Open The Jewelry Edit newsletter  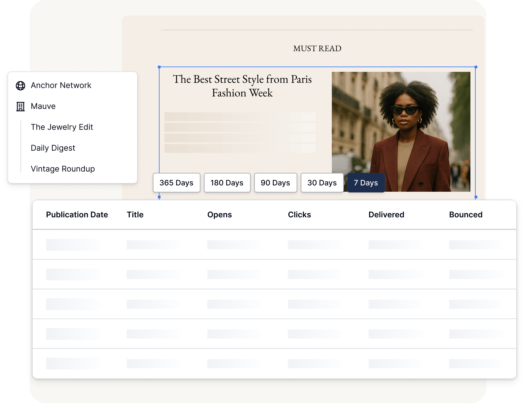click(62, 127)
